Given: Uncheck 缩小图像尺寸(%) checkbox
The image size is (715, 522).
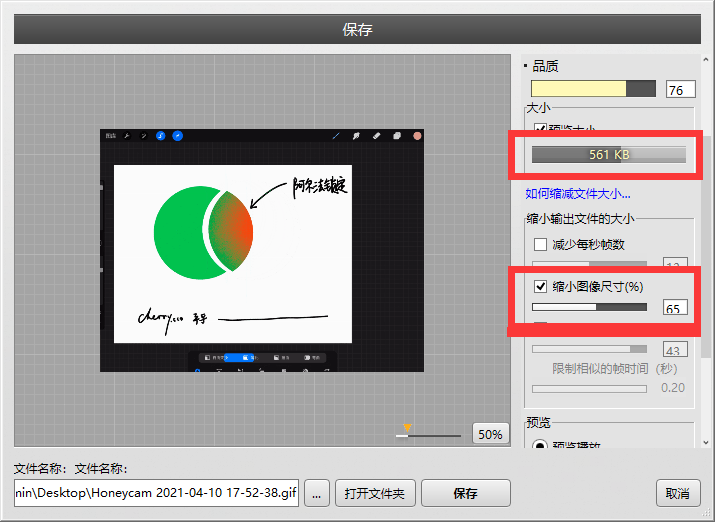Looking at the screenshot, I should 540,286.
